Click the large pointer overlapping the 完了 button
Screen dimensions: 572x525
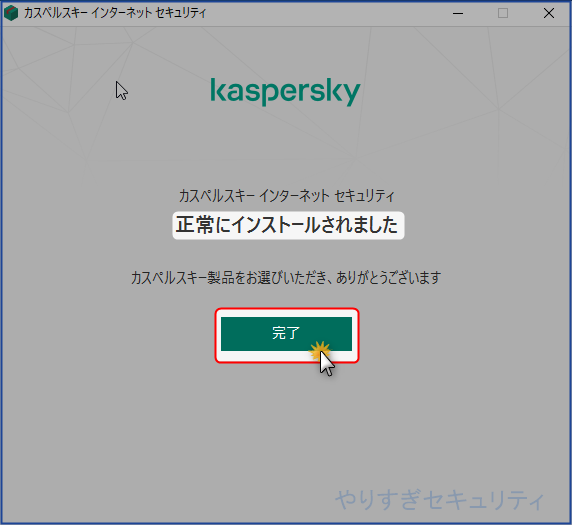(327, 364)
